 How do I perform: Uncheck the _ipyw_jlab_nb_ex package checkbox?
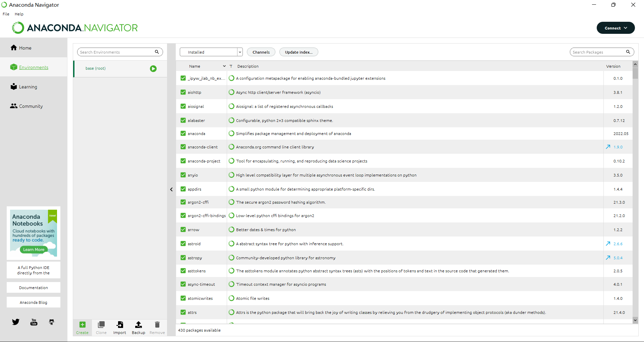183,78
